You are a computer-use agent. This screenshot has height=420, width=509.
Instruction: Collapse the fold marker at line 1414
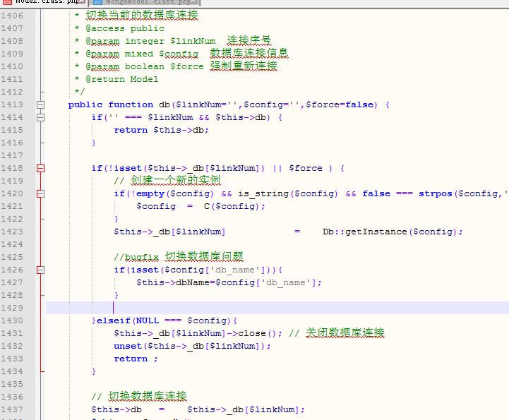click(x=40, y=117)
